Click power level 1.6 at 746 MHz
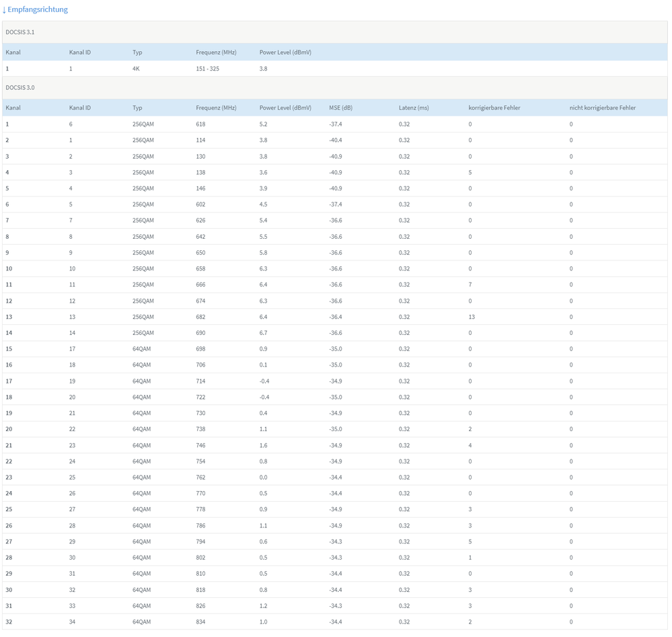 tap(263, 445)
